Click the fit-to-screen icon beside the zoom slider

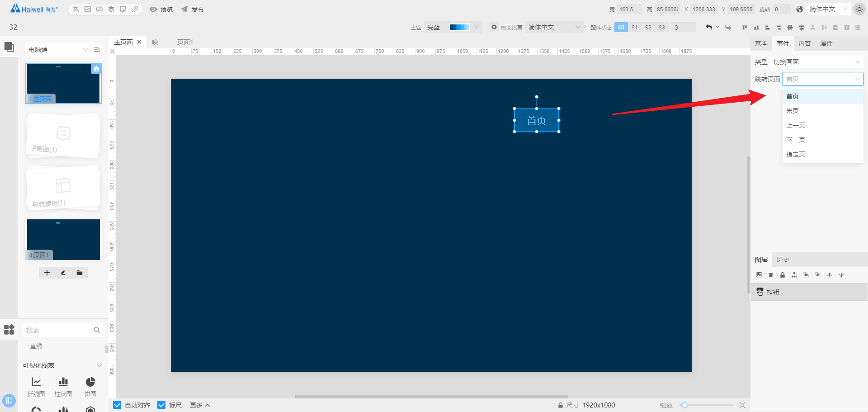[742, 405]
